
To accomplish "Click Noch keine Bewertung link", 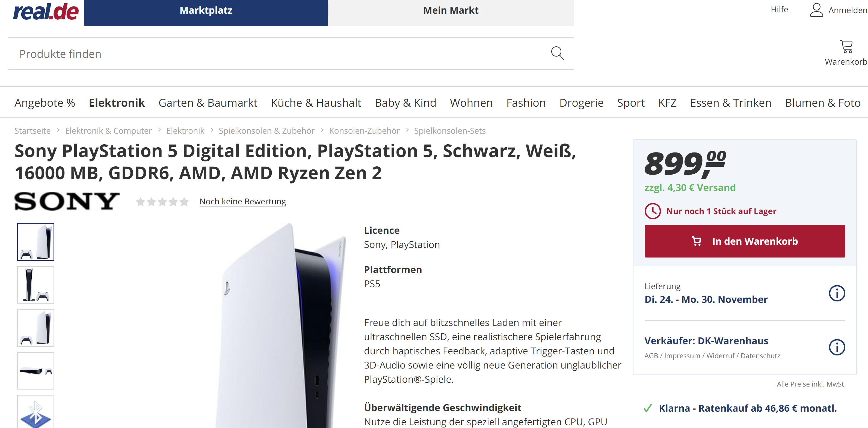I will click(x=242, y=201).
